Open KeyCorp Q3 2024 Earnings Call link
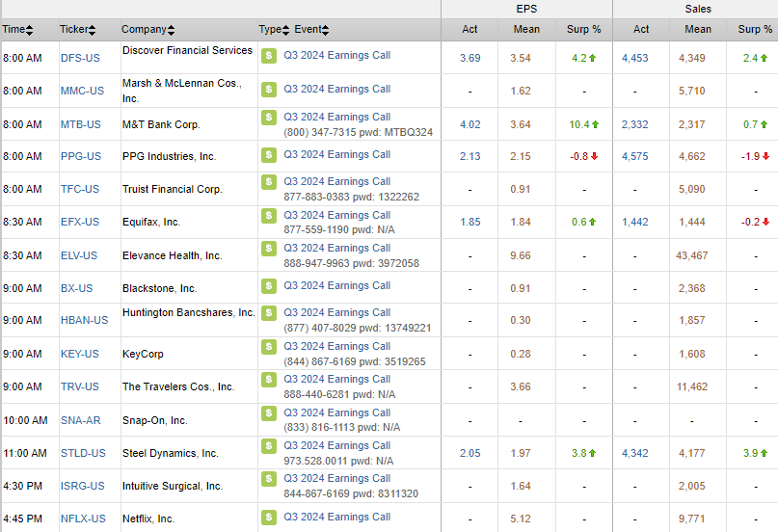The height and width of the screenshot is (532, 778). click(x=336, y=346)
